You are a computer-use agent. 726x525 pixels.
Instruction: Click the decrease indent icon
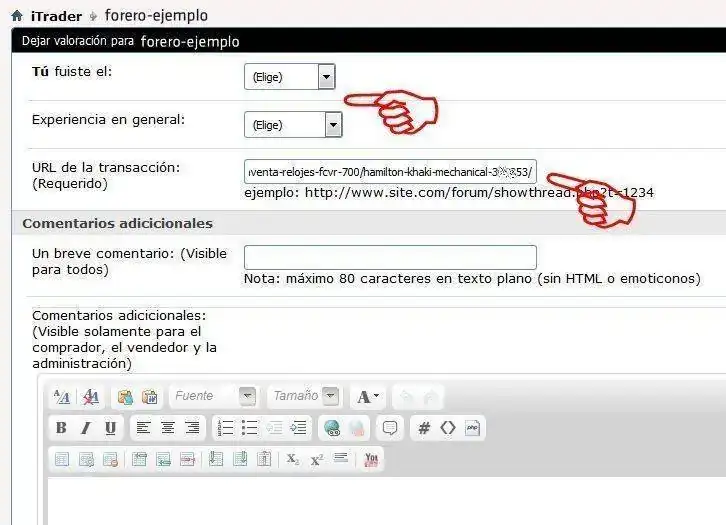[274, 428]
